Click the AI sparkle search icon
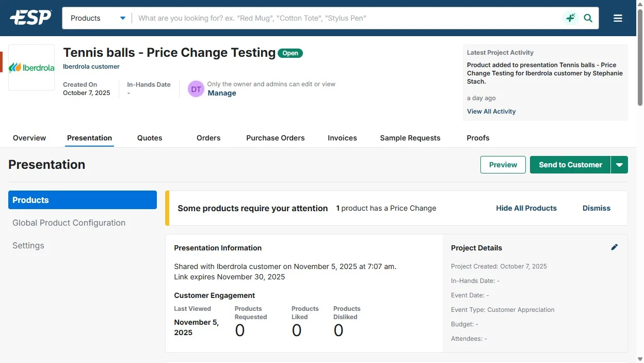The height and width of the screenshot is (363, 644). tap(570, 18)
